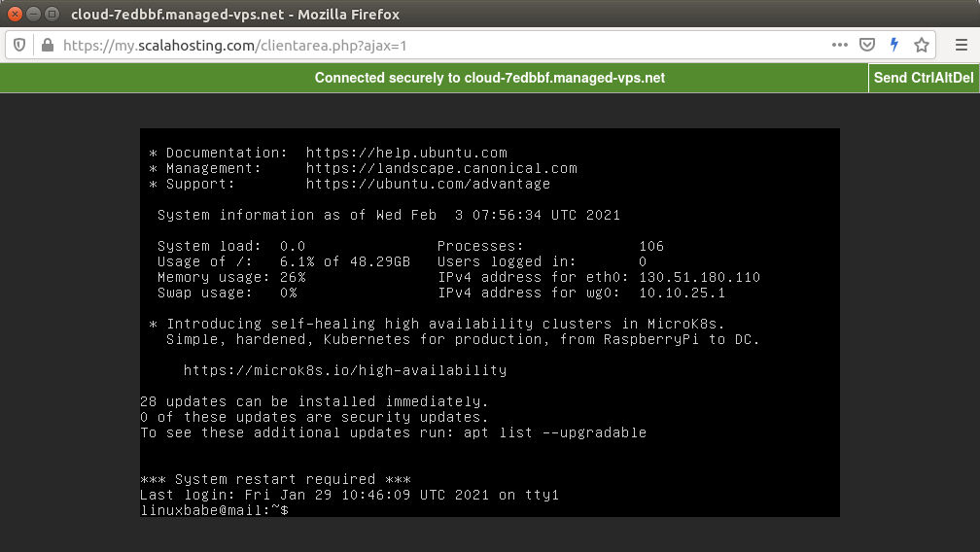980x552 pixels.
Task: Click the tracking protection shield icon
Action: click(x=19, y=46)
